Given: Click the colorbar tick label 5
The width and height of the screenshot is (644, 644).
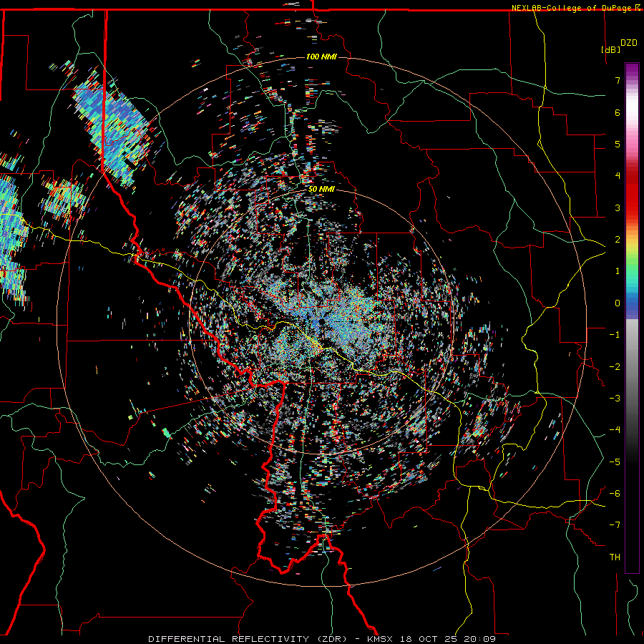Looking at the screenshot, I should [x=618, y=144].
